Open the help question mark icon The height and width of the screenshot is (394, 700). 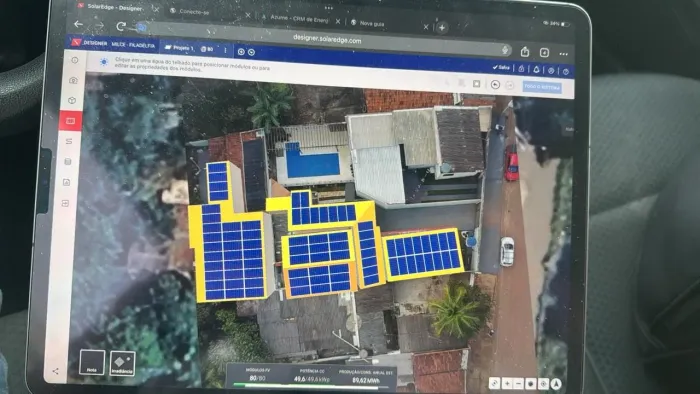pos(566,71)
